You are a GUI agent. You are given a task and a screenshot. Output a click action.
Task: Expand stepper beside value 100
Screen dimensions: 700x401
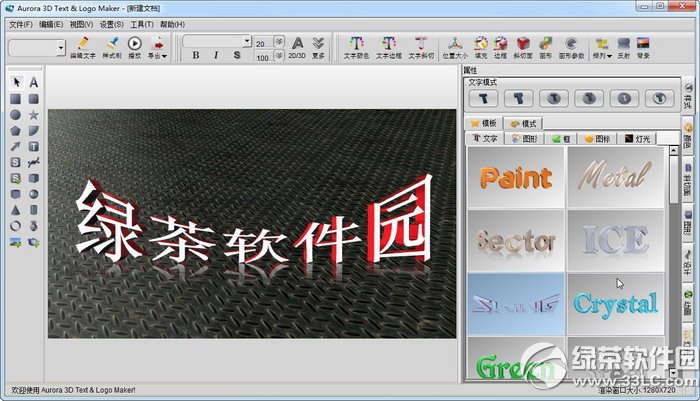[x=279, y=56]
